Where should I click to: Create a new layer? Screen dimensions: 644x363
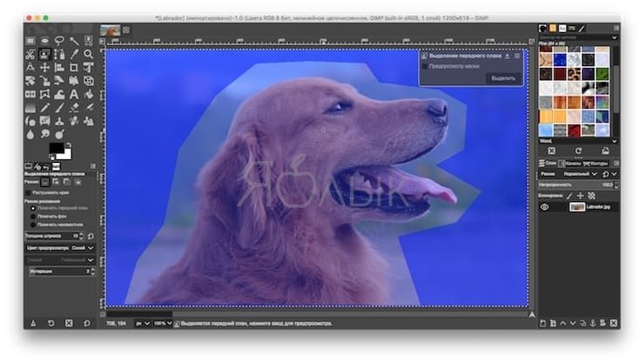pos(543,324)
